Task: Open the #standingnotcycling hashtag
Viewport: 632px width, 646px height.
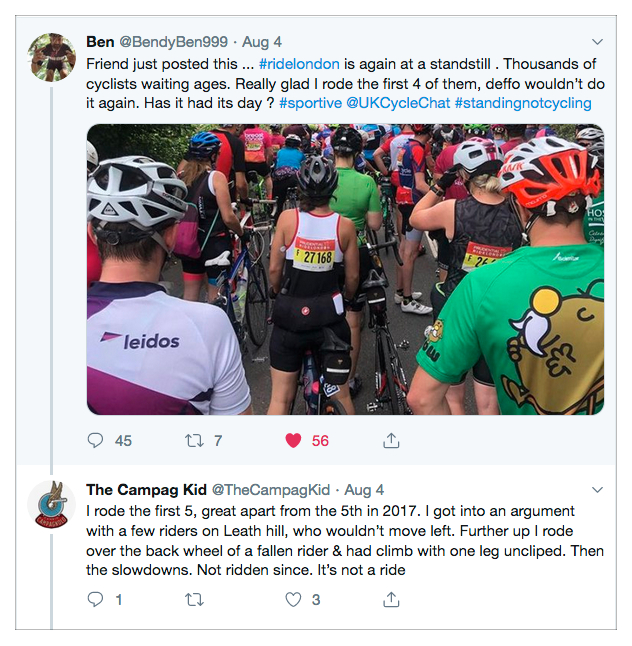Action: (x=523, y=102)
